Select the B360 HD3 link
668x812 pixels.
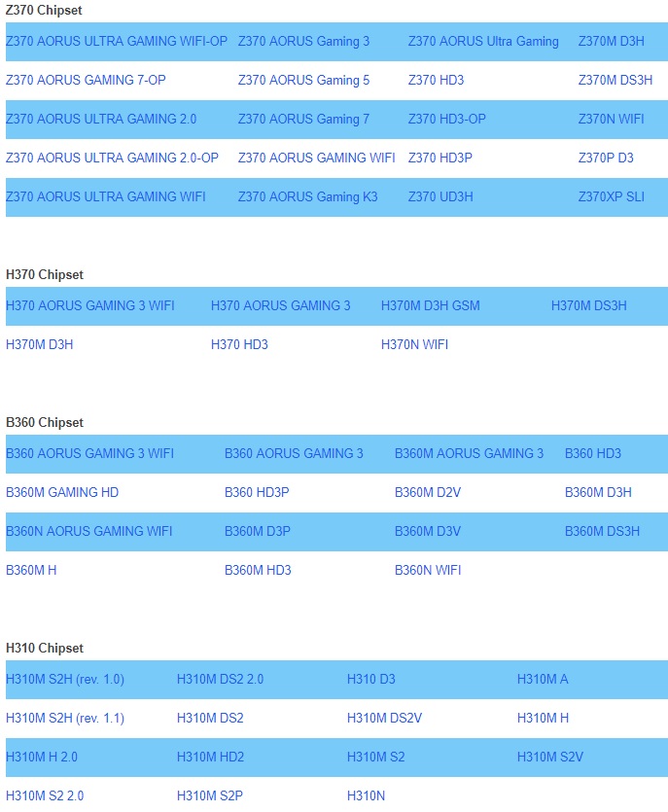tap(593, 453)
